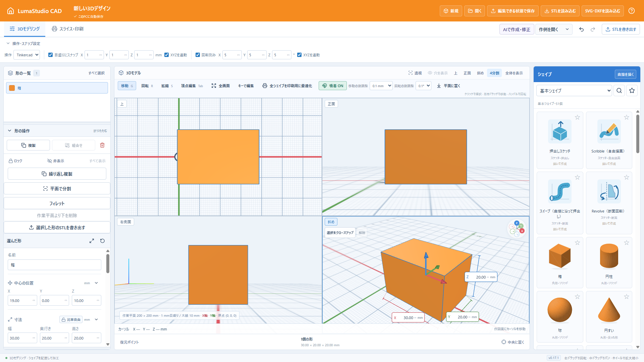Expand the selected-shape panel icon

[92, 241]
